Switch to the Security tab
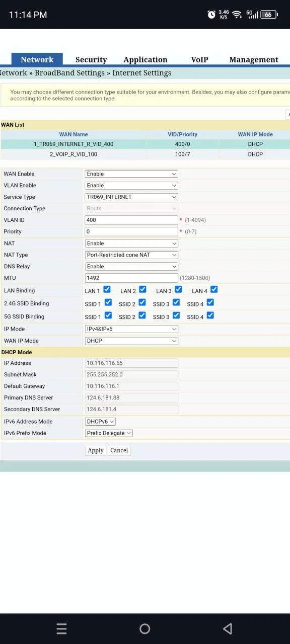Screen dimensions: 290x644 tap(91, 59)
